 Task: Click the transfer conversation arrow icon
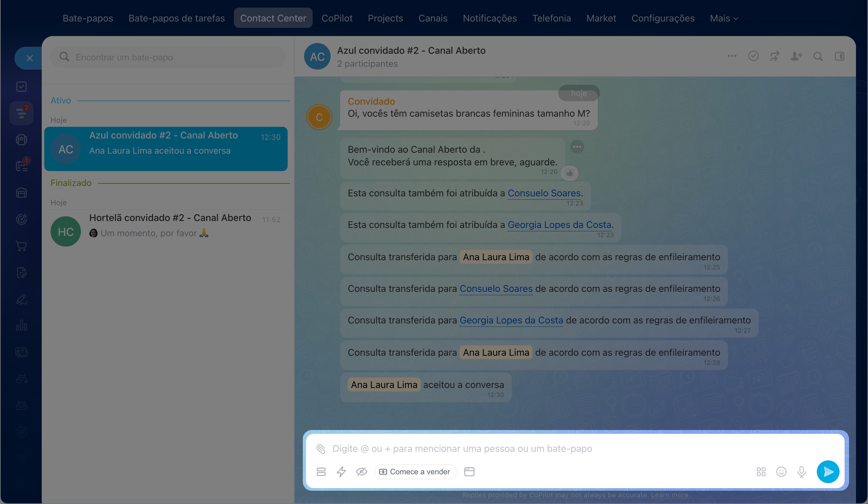pyautogui.click(x=775, y=56)
